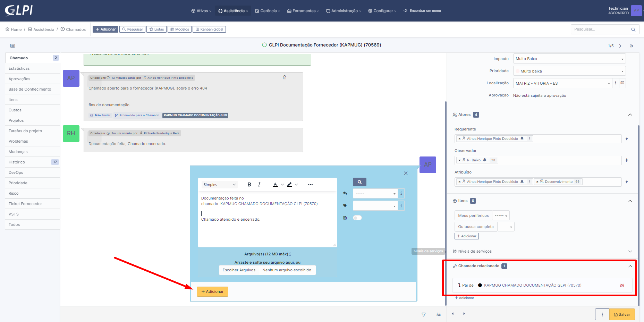Open Gerência menu
The height and width of the screenshot is (322, 644).
pyautogui.click(x=268, y=11)
